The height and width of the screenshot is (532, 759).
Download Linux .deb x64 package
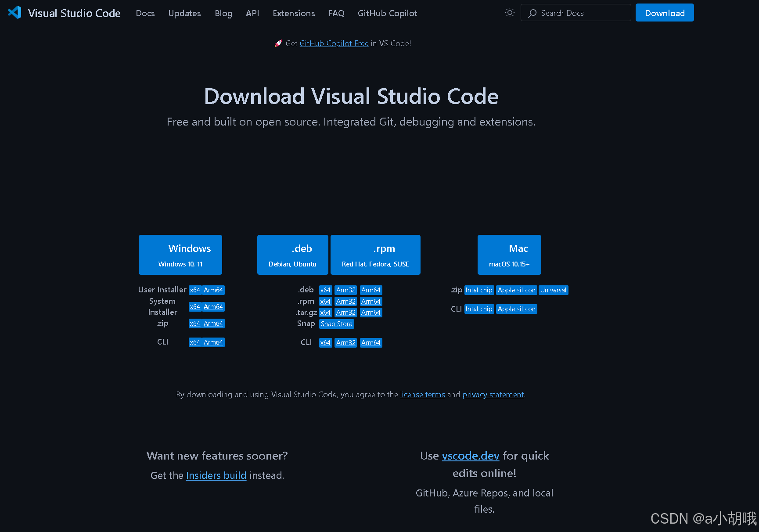[325, 290]
